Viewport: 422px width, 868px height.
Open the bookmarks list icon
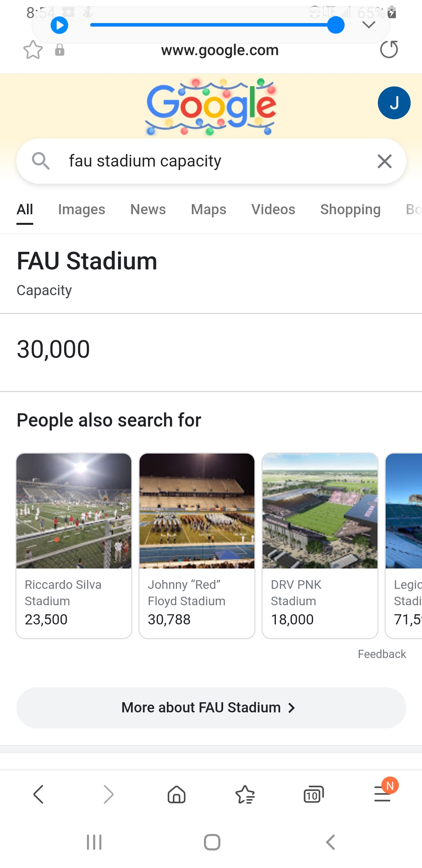point(245,794)
